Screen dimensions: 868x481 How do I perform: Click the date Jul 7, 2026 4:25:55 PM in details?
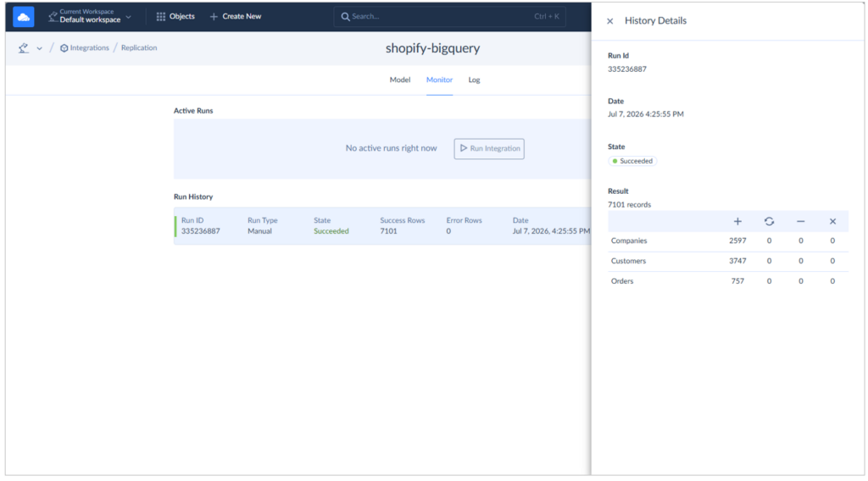(645, 113)
